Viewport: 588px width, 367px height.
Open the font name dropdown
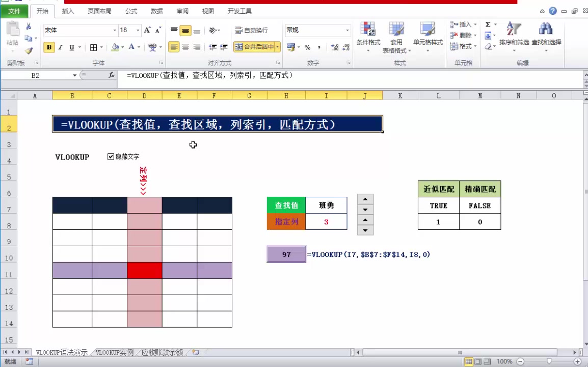pos(115,30)
